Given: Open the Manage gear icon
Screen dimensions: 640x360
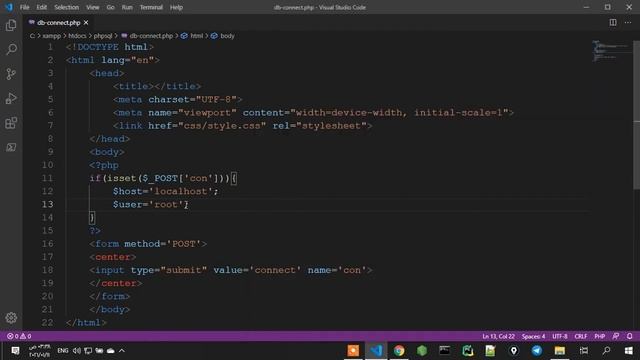Looking at the screenshot, I should point(11,318).
